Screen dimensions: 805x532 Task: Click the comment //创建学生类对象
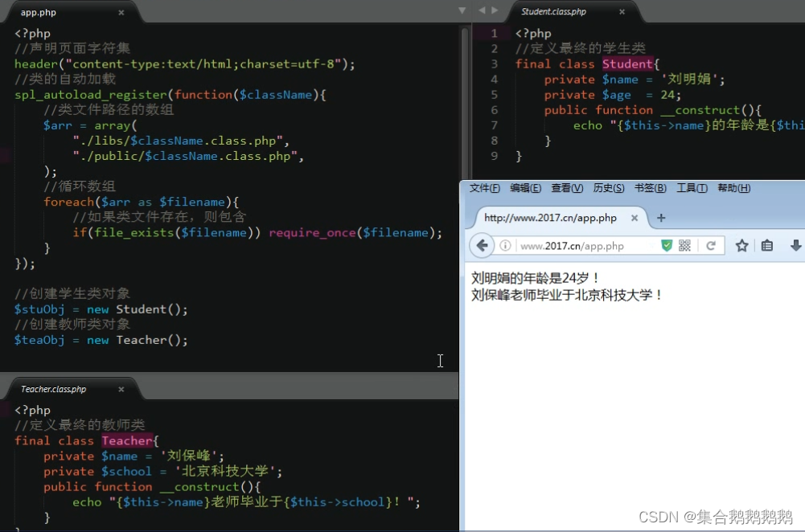(x=72, y=294)
